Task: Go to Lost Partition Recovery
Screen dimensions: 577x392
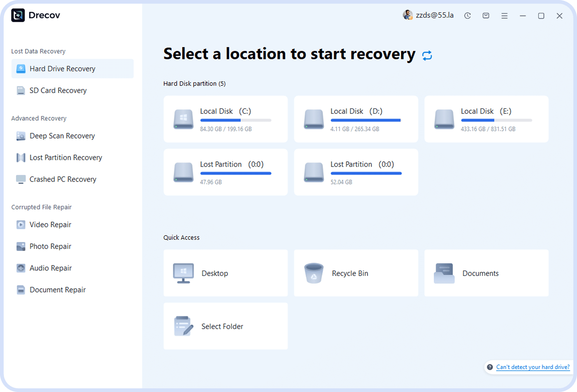Action: (66, 157)
